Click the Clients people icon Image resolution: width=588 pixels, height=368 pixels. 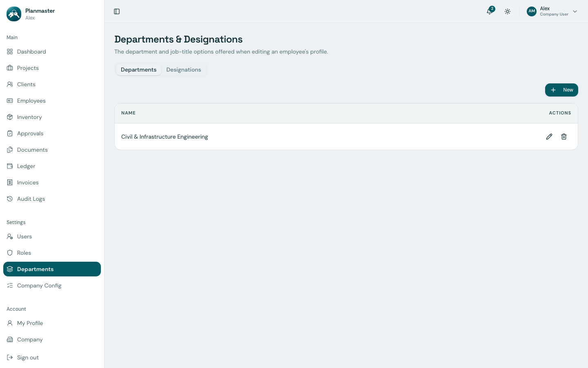click(x=10, y=84)
